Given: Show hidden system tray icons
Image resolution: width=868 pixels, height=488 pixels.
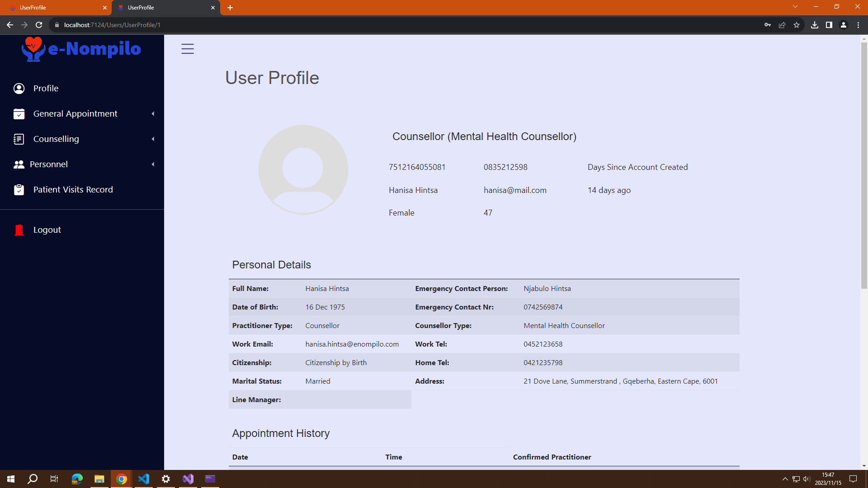Looking at the screenshot, I should pos(785,479).
